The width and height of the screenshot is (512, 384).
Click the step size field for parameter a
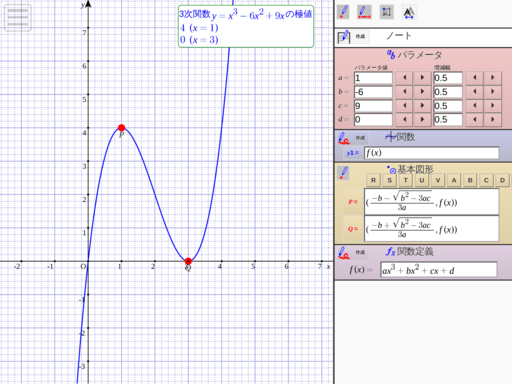pos(448,78)
